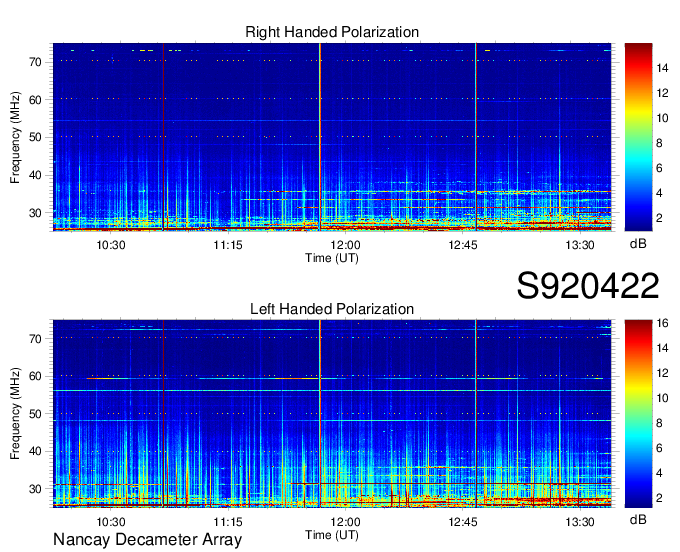
Task: Click the 11:15 time tick on the top plot
Action: [228, 245]
